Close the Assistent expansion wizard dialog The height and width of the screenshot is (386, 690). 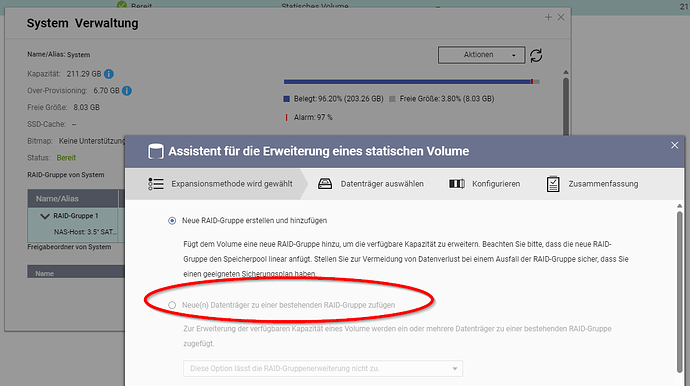675,145
